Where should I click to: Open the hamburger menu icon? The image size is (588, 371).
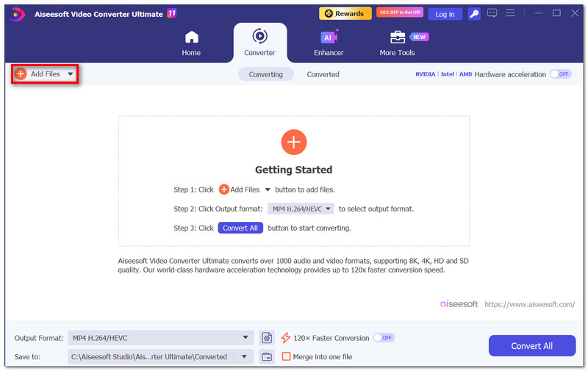tap(510, 13)
